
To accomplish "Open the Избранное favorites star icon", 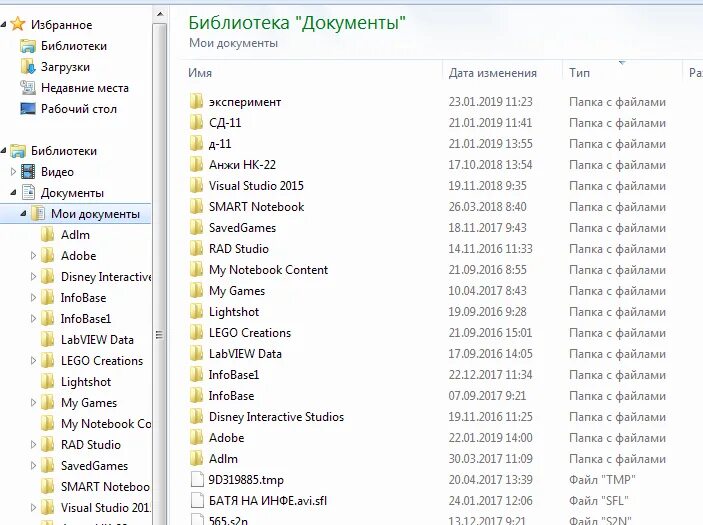I will [x=17, y=24].
